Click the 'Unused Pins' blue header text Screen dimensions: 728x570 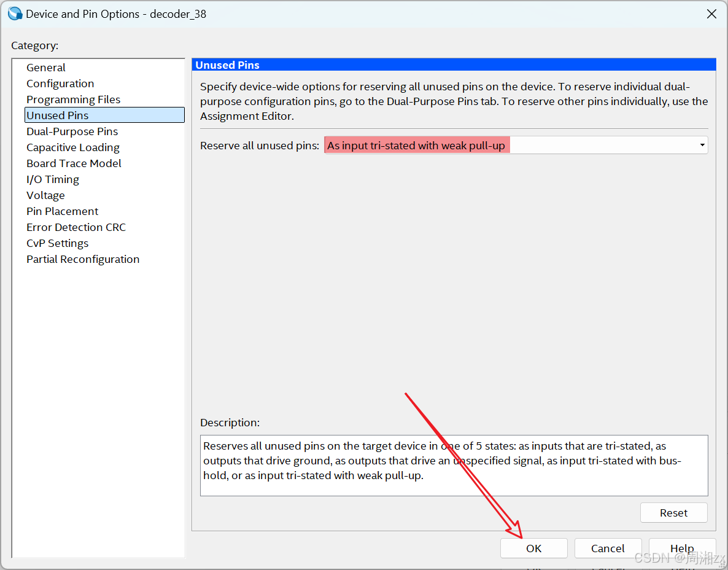coord(228,65)
